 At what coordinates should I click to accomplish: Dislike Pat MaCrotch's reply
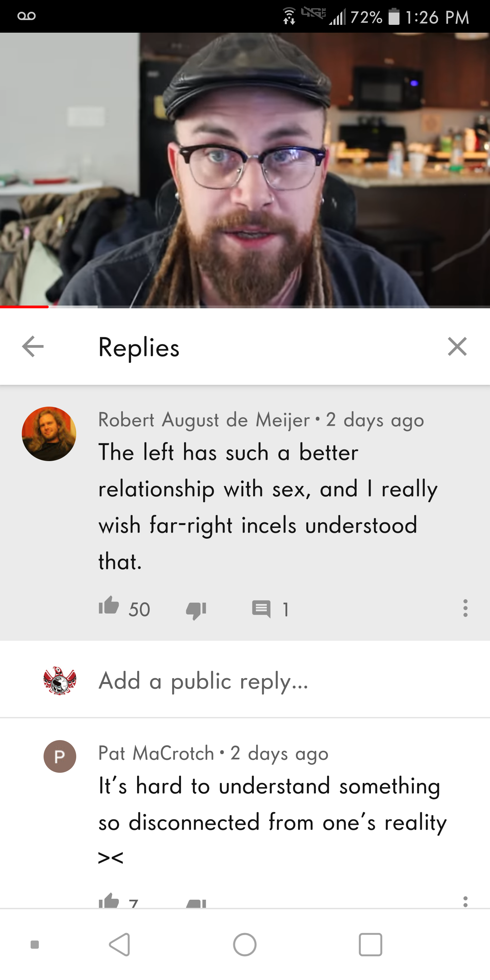coord(196,903)
